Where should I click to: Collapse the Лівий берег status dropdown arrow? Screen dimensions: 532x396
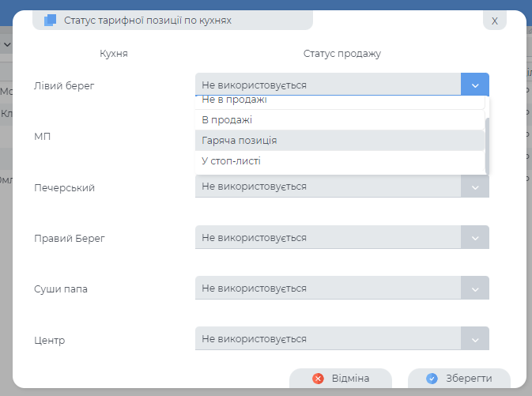pyautogui.click(x=474, y=85)
